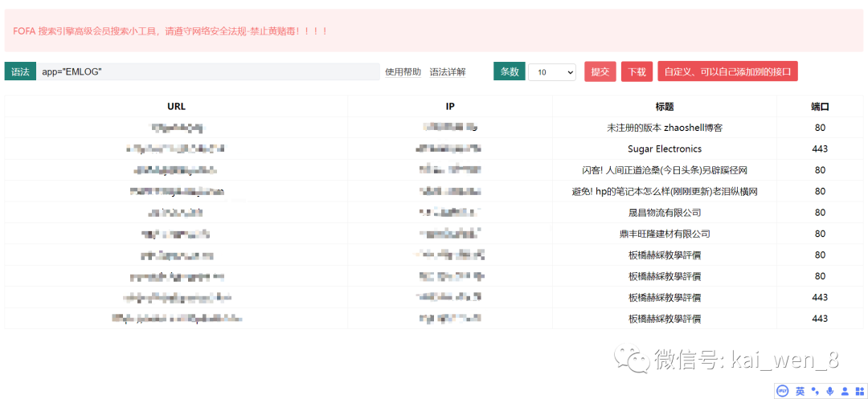The height and width of the screenshot is (399, 868).
Task: Focus the 语法 query input field
Action: point(208,71)
